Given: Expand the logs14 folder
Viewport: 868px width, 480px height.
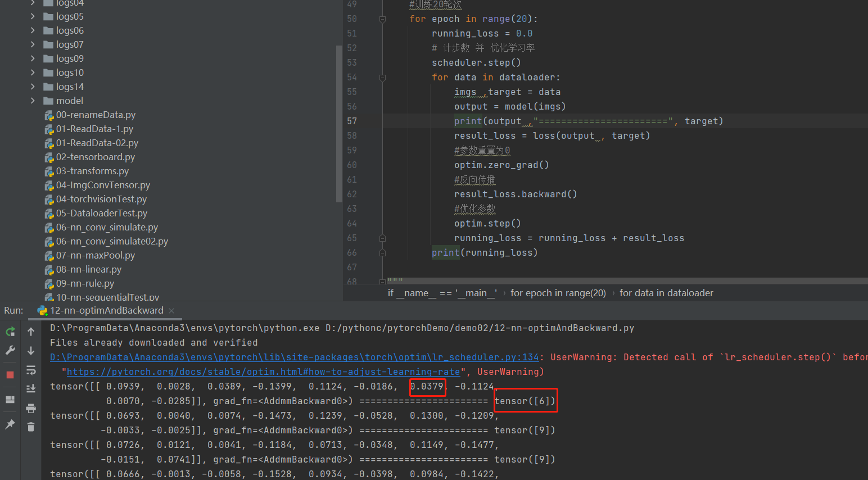Looking at the screenshot, I should (x=33, y=87).
